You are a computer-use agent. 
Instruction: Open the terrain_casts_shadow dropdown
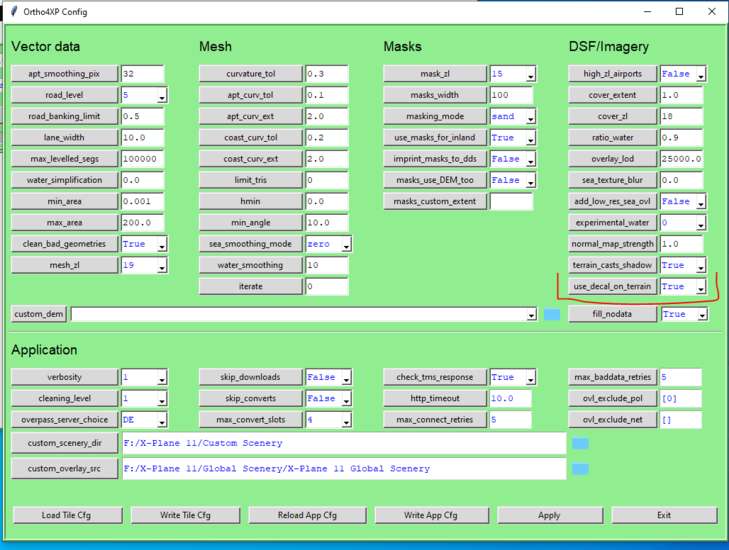pyautogui.click(x=701, y=266)
